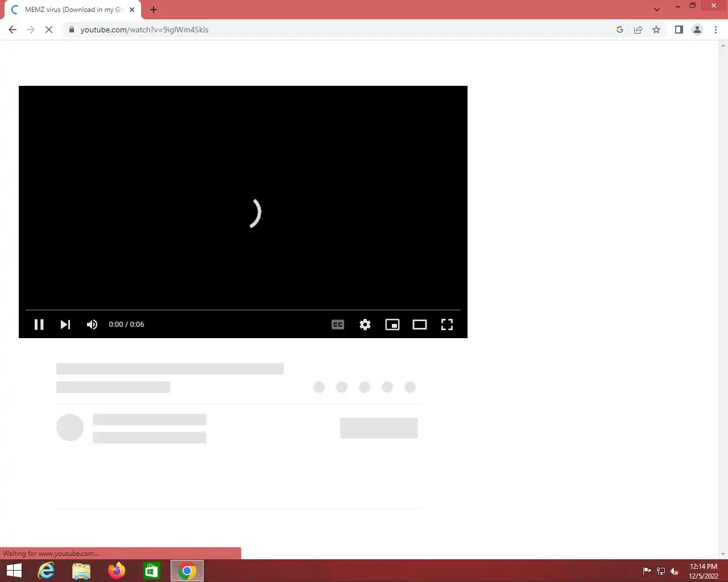Skip to the next video
Screen dimensions: 728x582
pos(65,325)
